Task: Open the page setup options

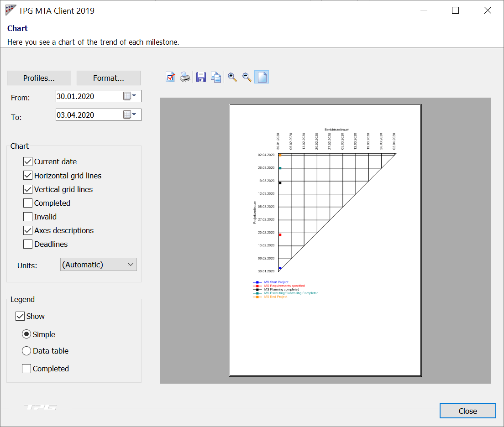Action: 170,77
